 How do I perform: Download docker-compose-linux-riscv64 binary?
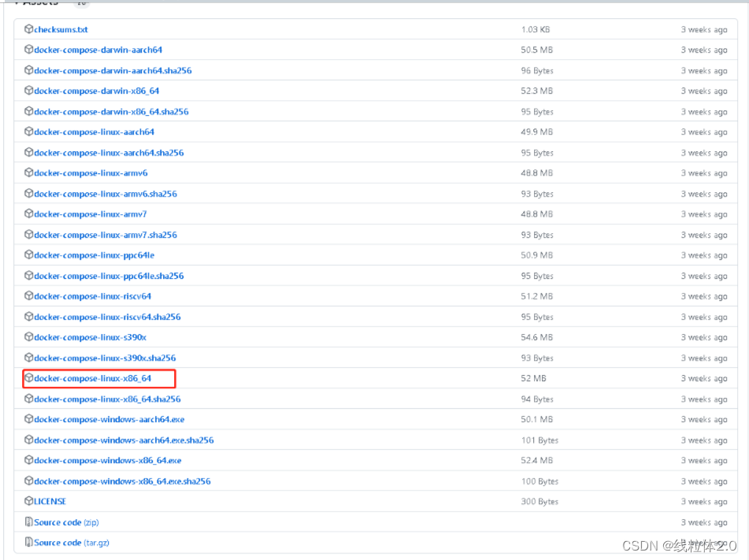[93, 296]
